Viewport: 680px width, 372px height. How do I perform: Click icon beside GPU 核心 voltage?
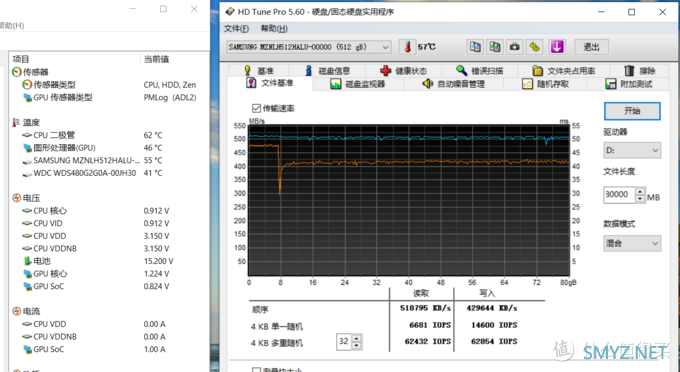[27, 274]
